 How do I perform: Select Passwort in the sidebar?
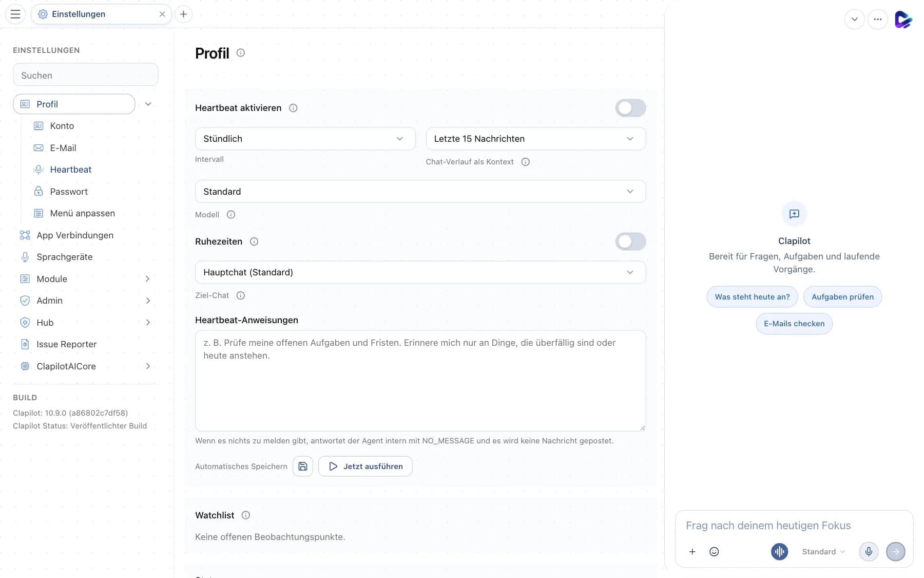pos(69,192)
